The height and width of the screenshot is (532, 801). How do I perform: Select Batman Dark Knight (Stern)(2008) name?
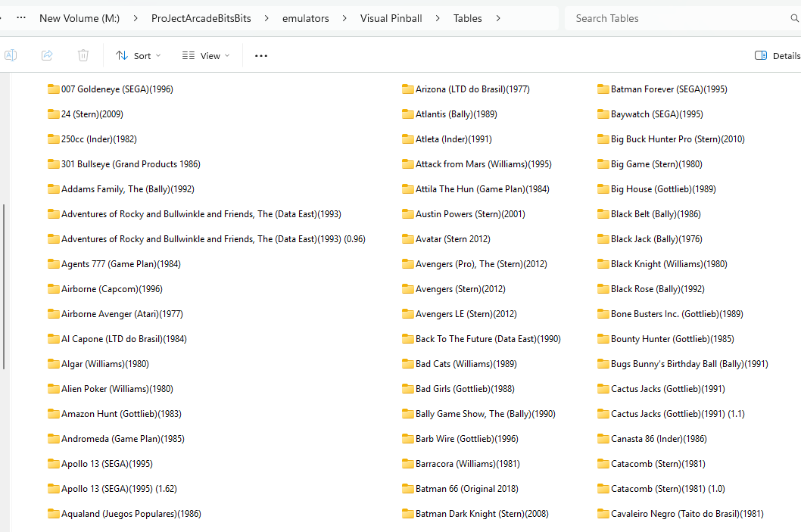click(482, 514)
